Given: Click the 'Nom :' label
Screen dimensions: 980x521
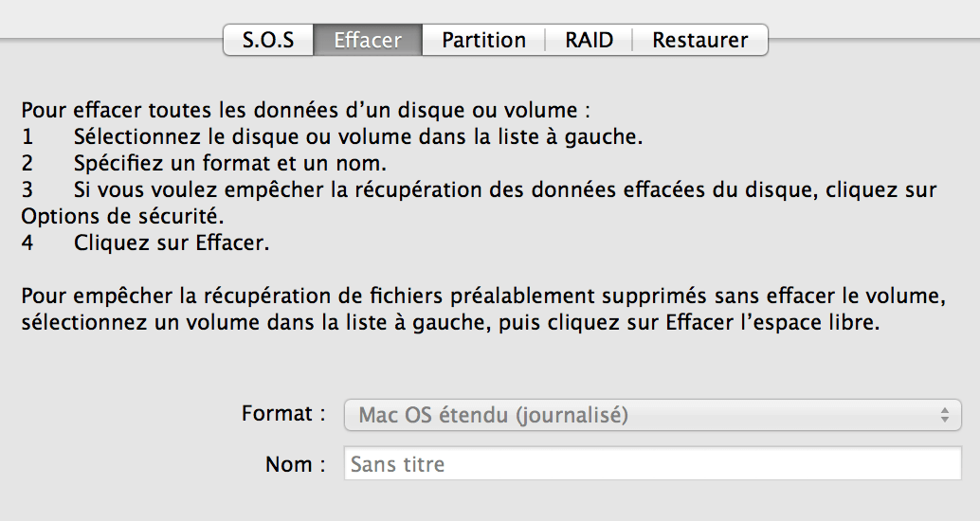Looking at the screenshot, I should [296, 464].
